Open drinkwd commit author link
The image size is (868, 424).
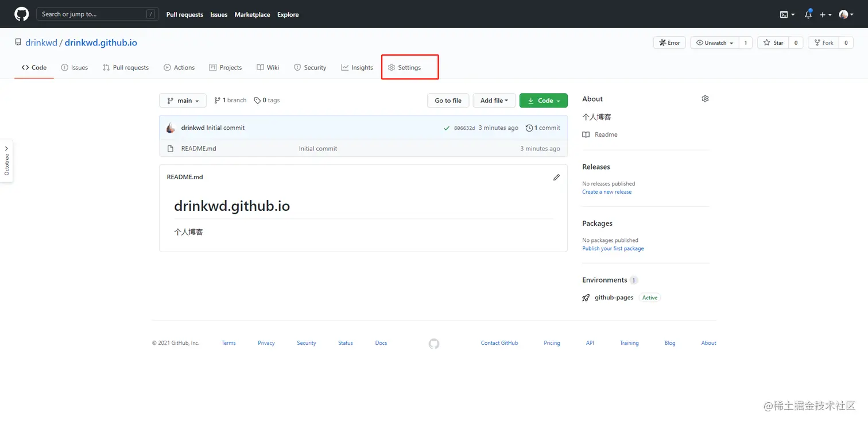point(193,128)
